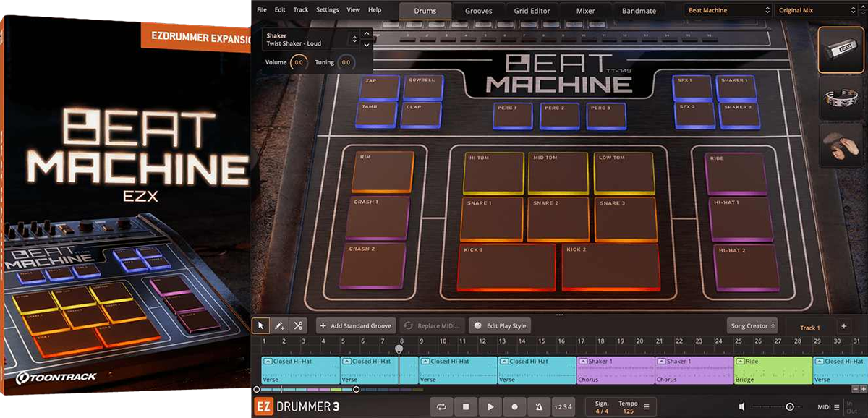Hit the COWBELL pad
The height and width of the screenshot is (418, 868).
point(423,88)
